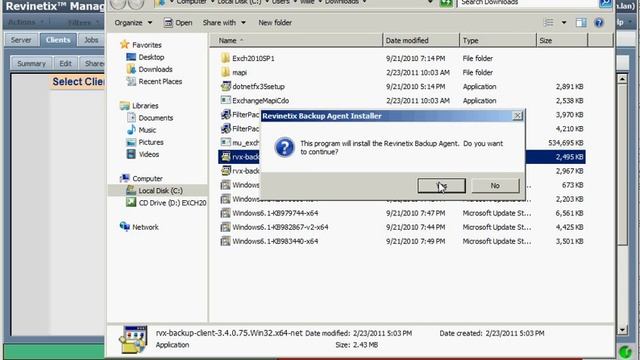The width and height of the screenshot is (640, 360).
Task: Expand the Share with dropdown
Action: (x=224, y=22)
